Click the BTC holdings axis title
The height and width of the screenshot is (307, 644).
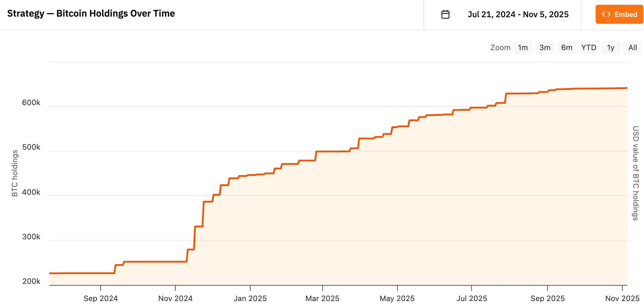pos(15,173)
